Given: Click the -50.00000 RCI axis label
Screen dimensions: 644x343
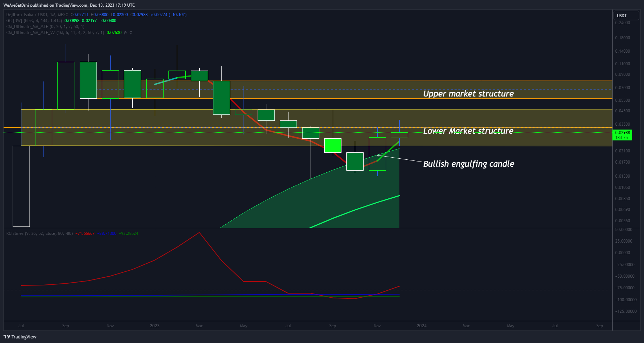Looking at the screenshot, I should point(625,276).
